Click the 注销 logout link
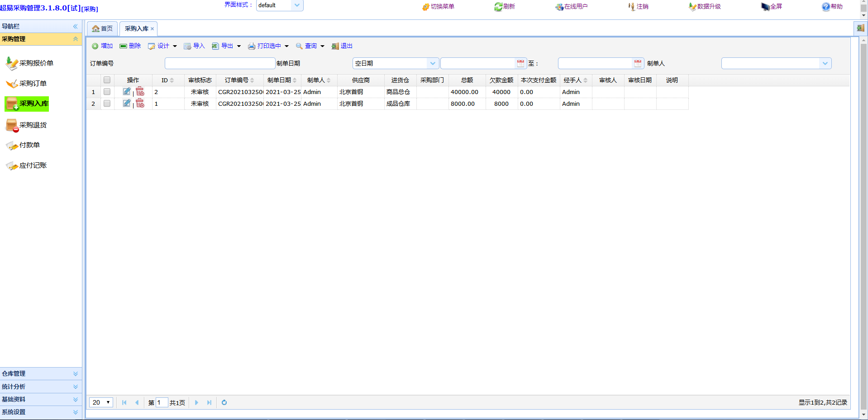 coord(639,7)
